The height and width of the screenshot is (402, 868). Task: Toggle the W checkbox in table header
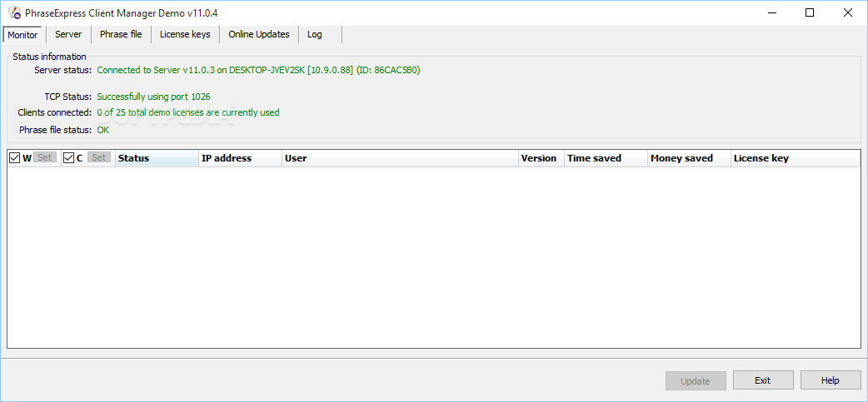(14, 158)
